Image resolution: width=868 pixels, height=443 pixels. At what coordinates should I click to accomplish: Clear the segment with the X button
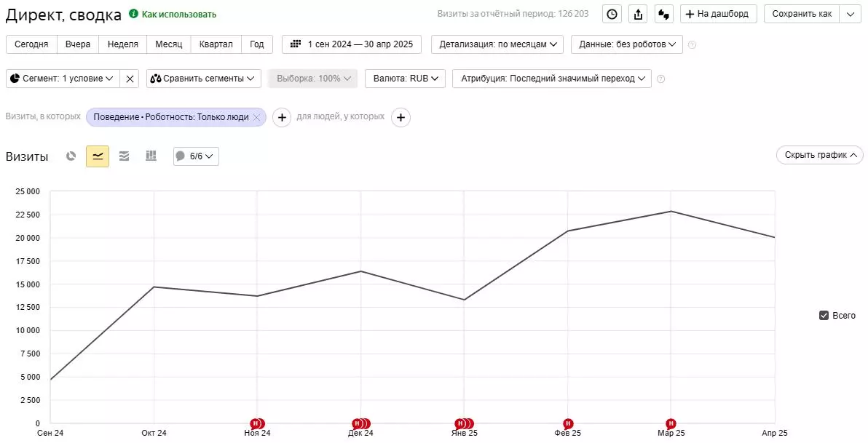pyautogui.click(x=130, y=79)
